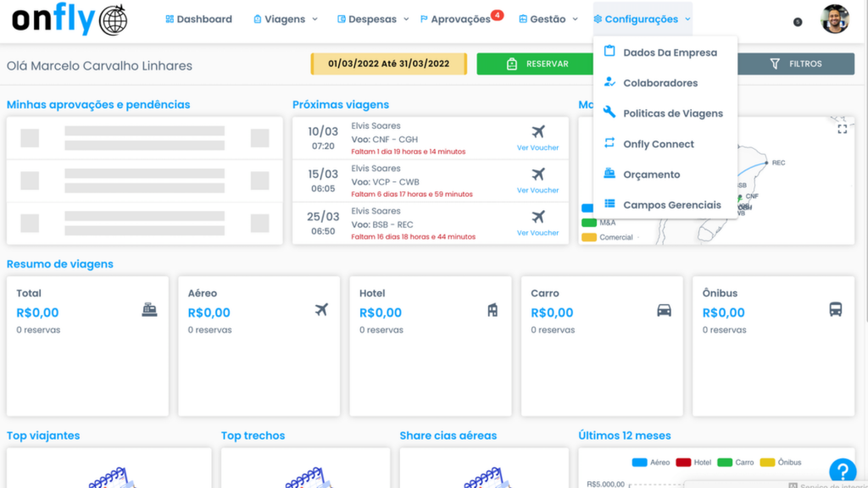
Task: Click the hotel icon on the Hotel card
Action: (x=492, y=310)
